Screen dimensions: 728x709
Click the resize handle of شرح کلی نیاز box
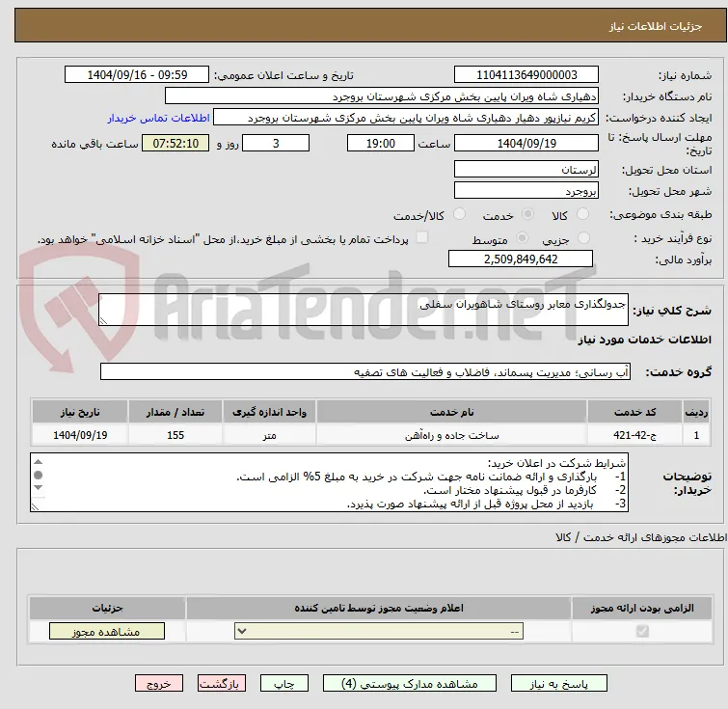[x=103, y=320]
